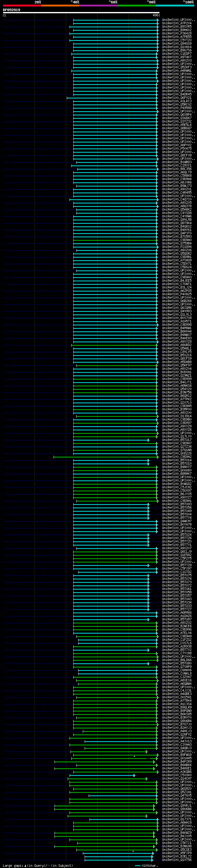Image resolution: width=197 pixels, height=868 pixels.
Task: Click the red ~20% identity legend bar
Action: 22,6
